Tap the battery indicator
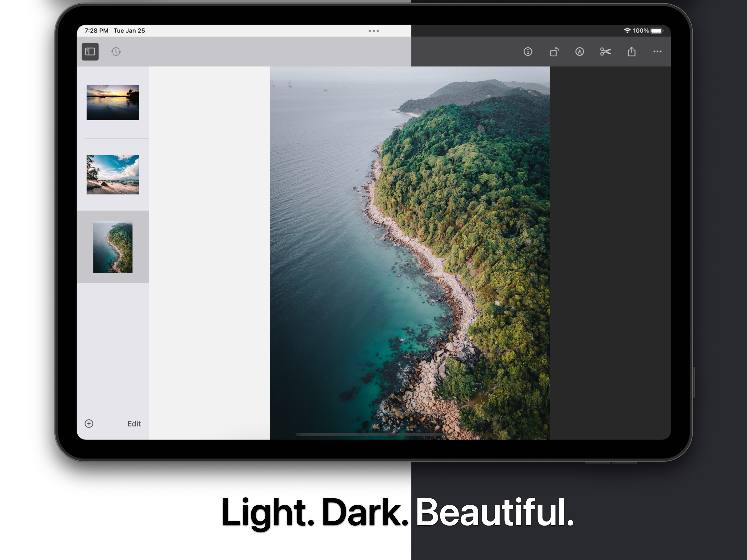Screen dimensions: 747x560 point(656,31)
